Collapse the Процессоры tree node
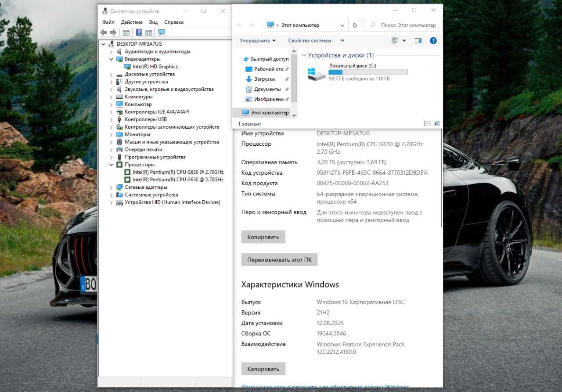The height and width of the screenshot is (392, 562). [112, 165]
